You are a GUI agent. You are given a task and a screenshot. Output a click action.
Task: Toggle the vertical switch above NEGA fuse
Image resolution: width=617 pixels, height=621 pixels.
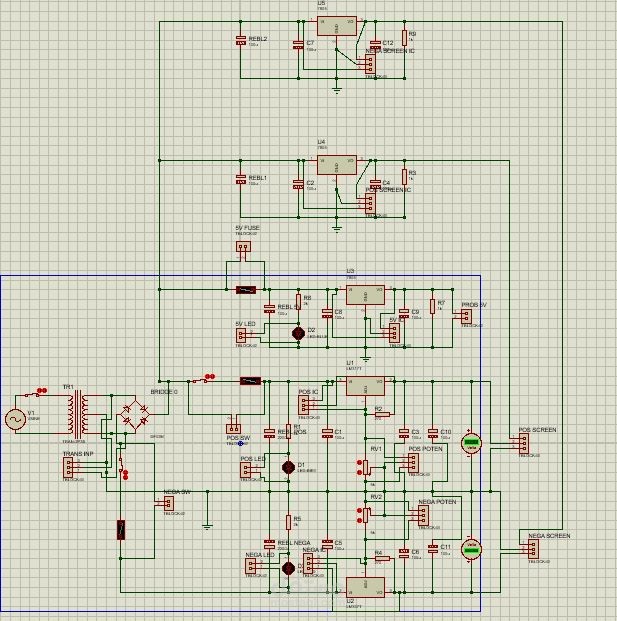[122, 463]
